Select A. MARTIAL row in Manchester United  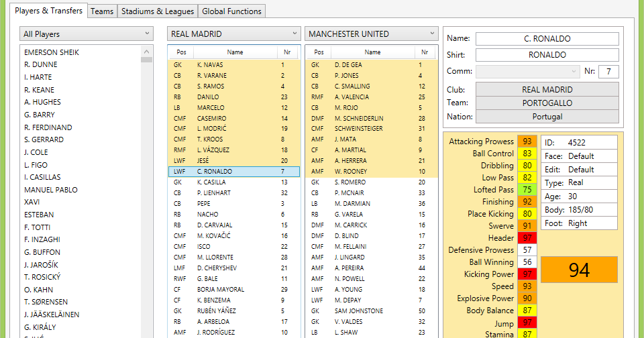point(372,150)
